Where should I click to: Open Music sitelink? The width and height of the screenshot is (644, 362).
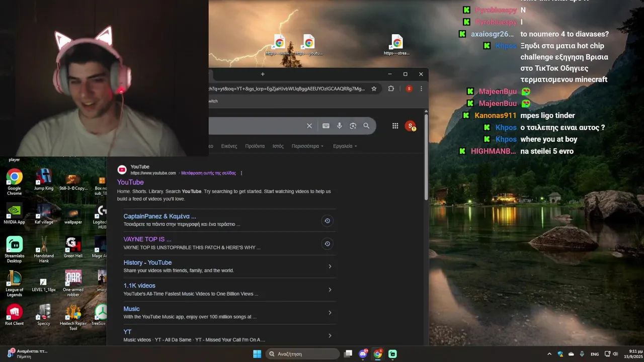point(131,309)
